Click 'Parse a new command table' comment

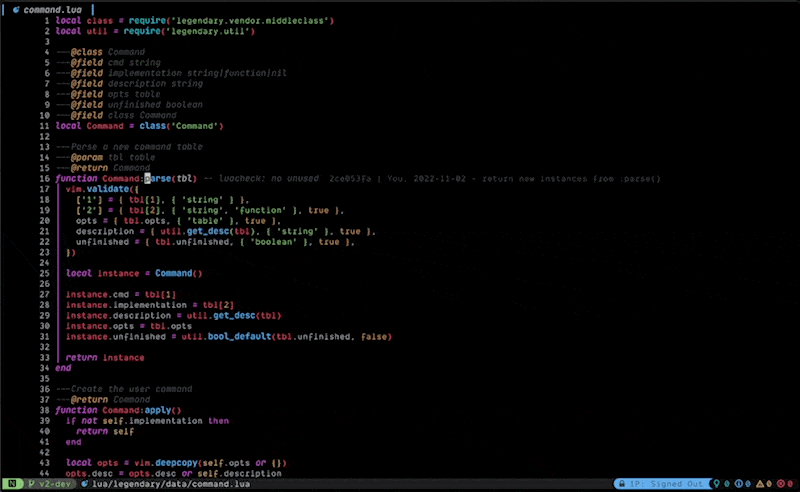tap(137, 147)
